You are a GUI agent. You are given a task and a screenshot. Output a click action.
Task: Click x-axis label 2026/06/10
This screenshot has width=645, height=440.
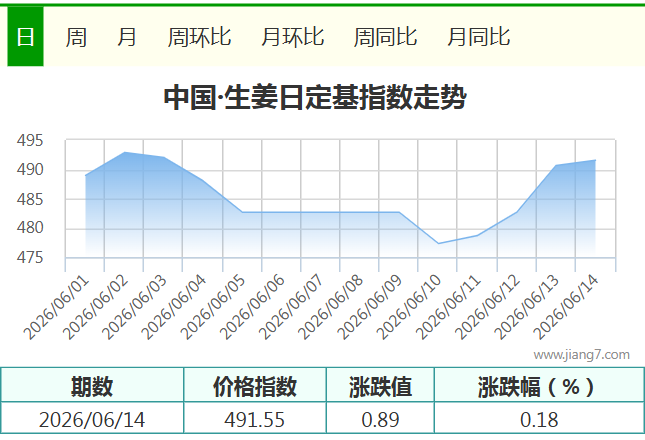[x=409, y=307]
